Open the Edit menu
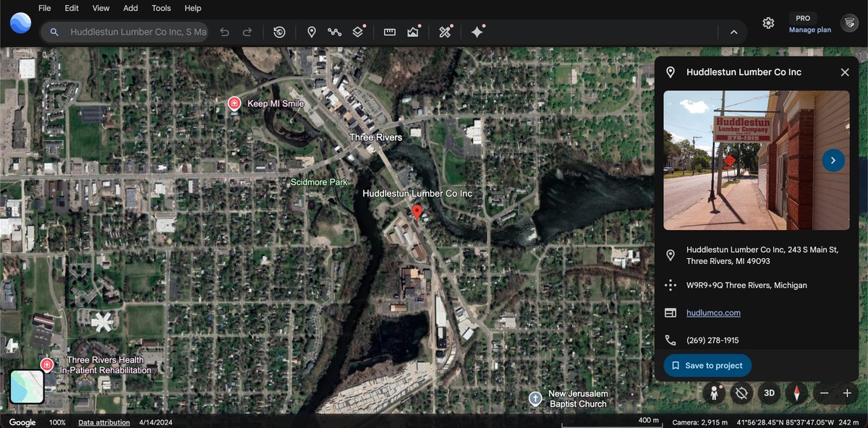Viewport: 868px width, 428px height. point(72,8)
